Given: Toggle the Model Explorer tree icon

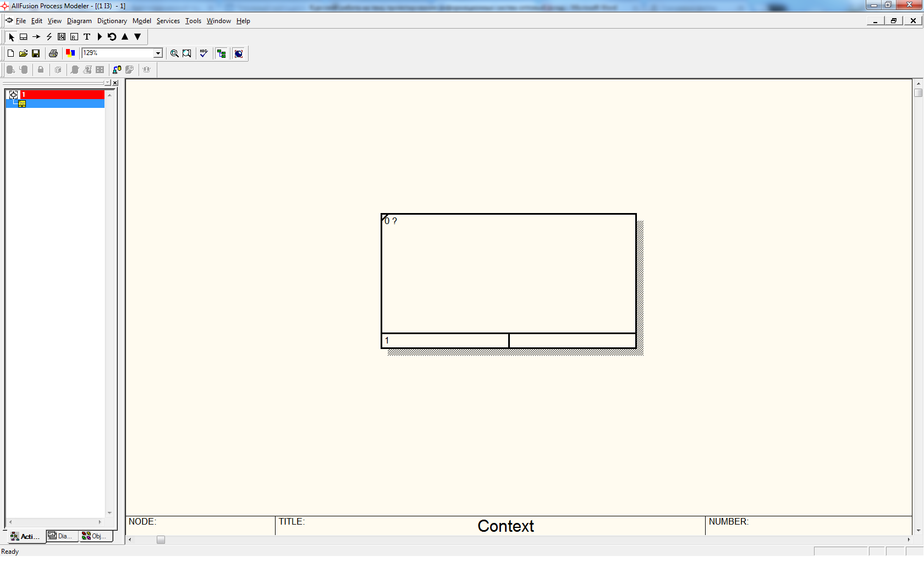Looking at the screenshot, I should point(222,53).
